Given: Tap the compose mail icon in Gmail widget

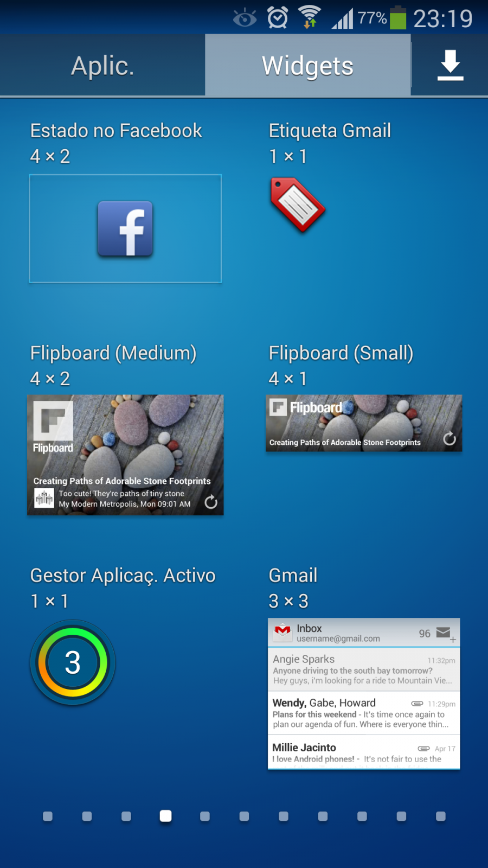Looking at the screenshot, I should pos(446,634).
